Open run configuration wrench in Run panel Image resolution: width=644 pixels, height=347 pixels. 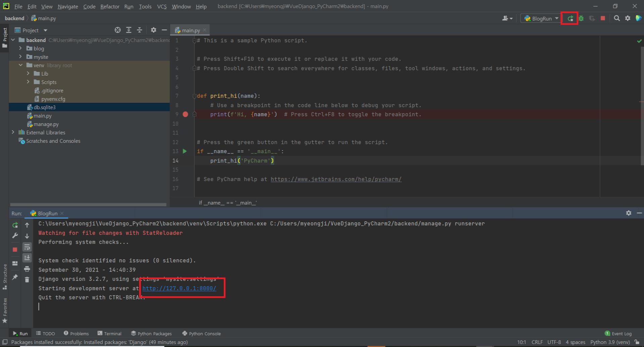(x=15, y=236)
